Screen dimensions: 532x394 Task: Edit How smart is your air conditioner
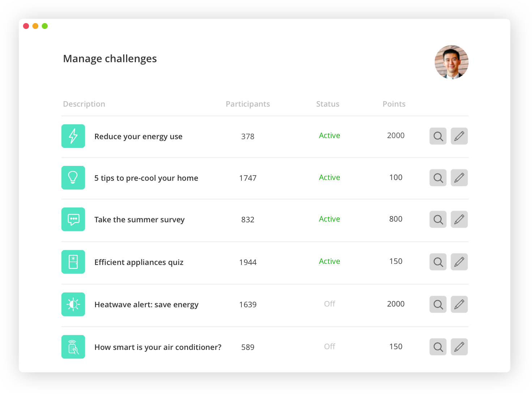(x=459, y=347)
